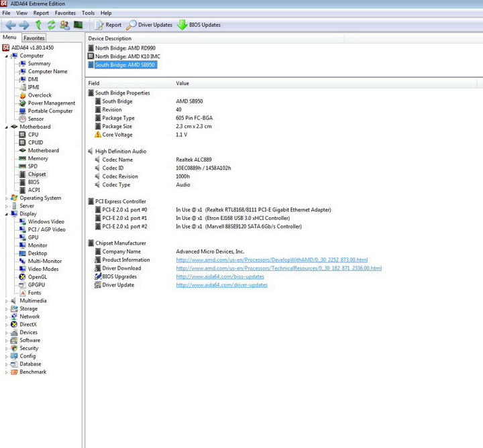The width and height of the screenshot is (483, 448).
Task: Click the Refresh toolbar icon
Action: pyautogui.click(x=51, y=25)
